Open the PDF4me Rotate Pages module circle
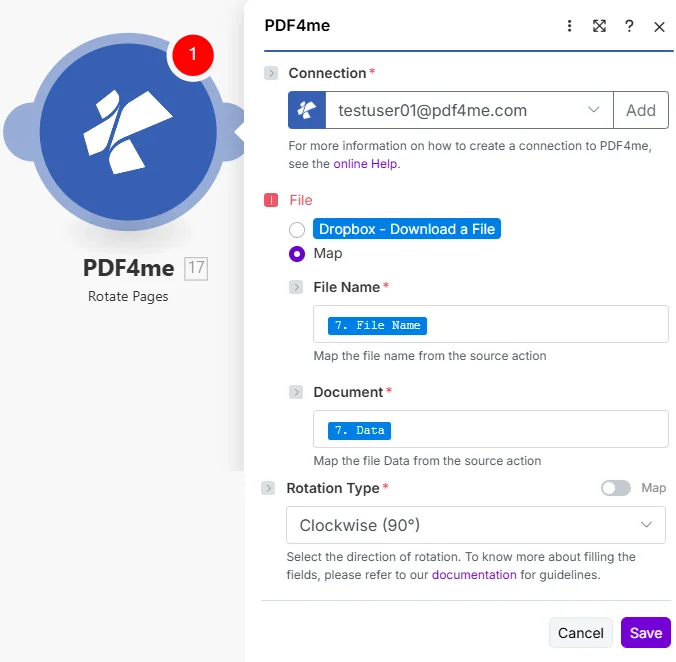Viewport: 676px width, 662px height. click(128, 132)
